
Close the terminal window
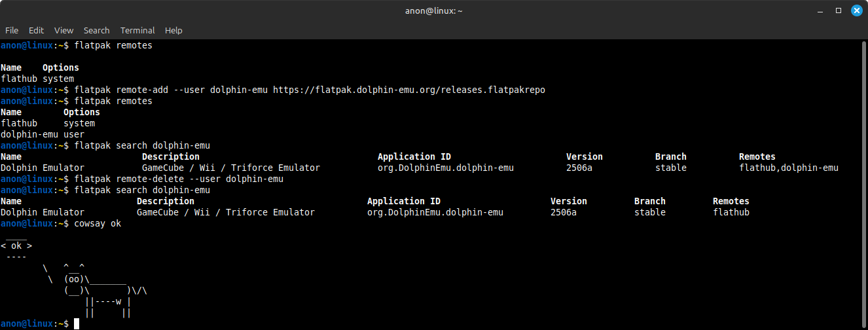856,10
